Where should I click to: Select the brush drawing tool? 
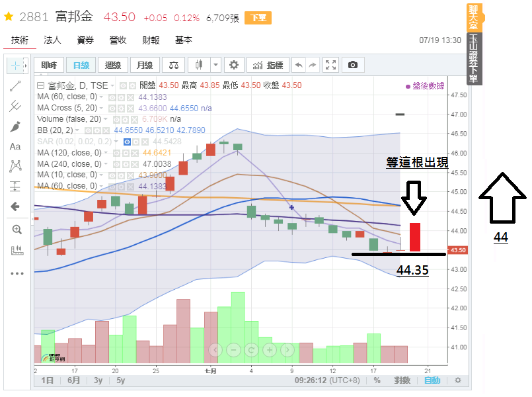coord(15,126)
